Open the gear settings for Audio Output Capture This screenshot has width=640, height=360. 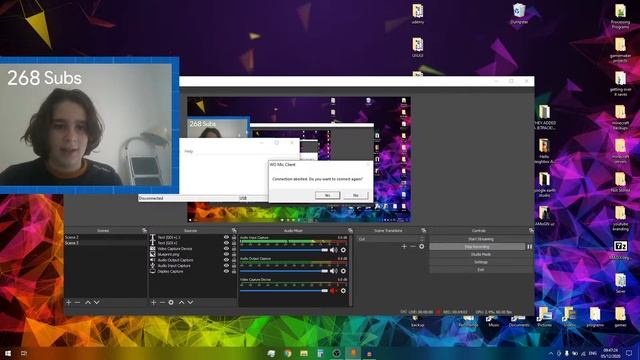(343, 271)
